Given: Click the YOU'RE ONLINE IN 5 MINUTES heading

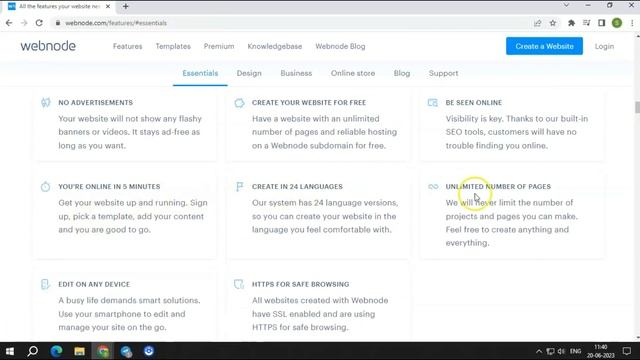Looking at the screenshot, I should 109,187.
